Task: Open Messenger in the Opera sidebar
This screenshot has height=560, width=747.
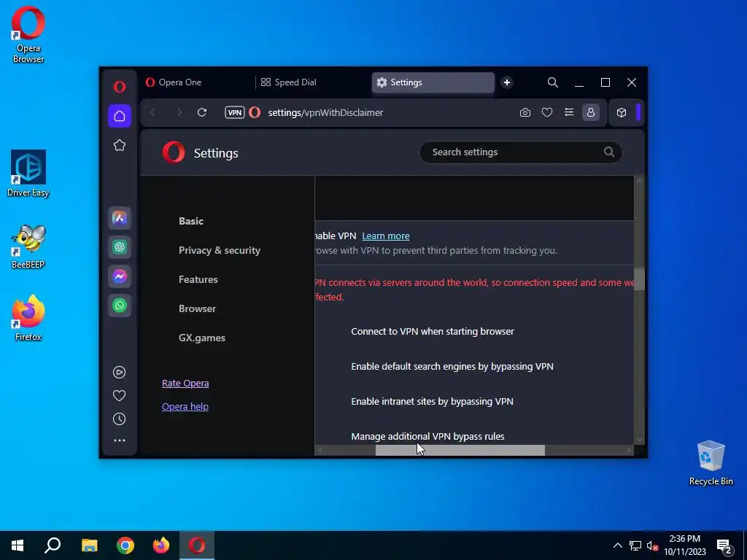Action: [x=120, y=276]
